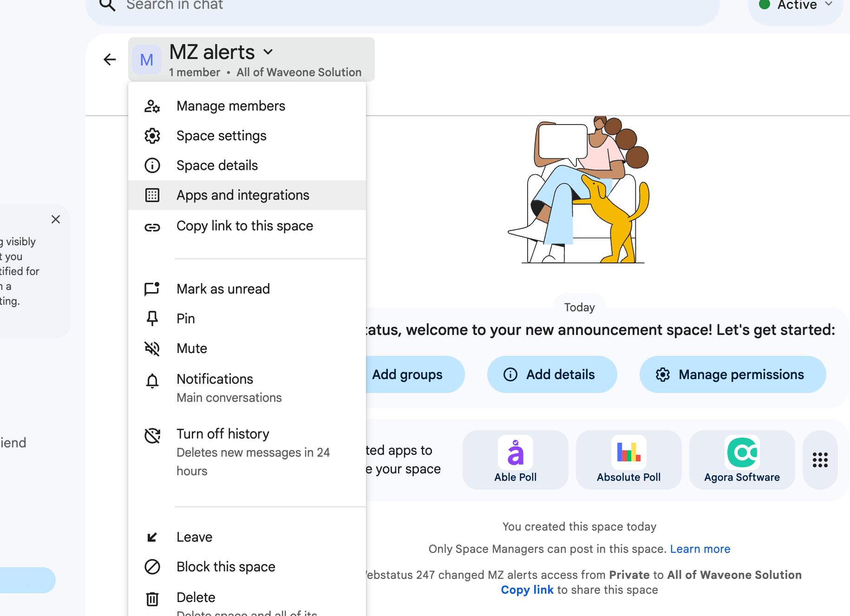850x616 pixels.
Task: Click the Space settings gear icon
Action: 152,136
